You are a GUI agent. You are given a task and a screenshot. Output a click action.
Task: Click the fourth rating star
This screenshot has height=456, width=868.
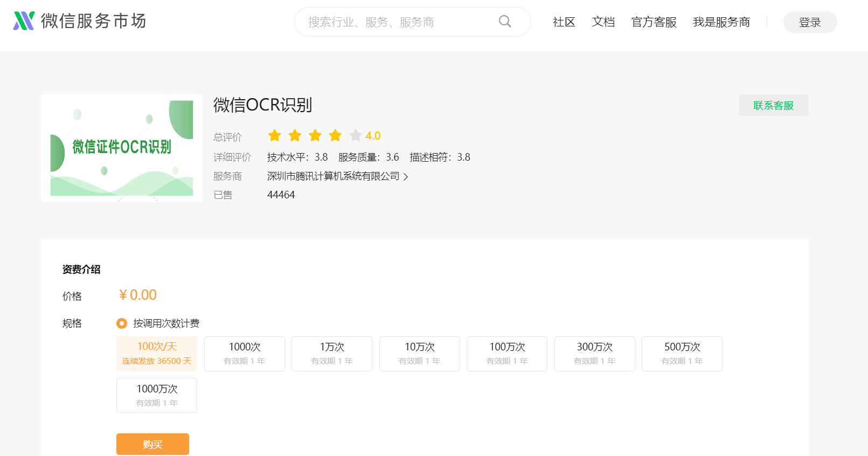tap(335, 135)
